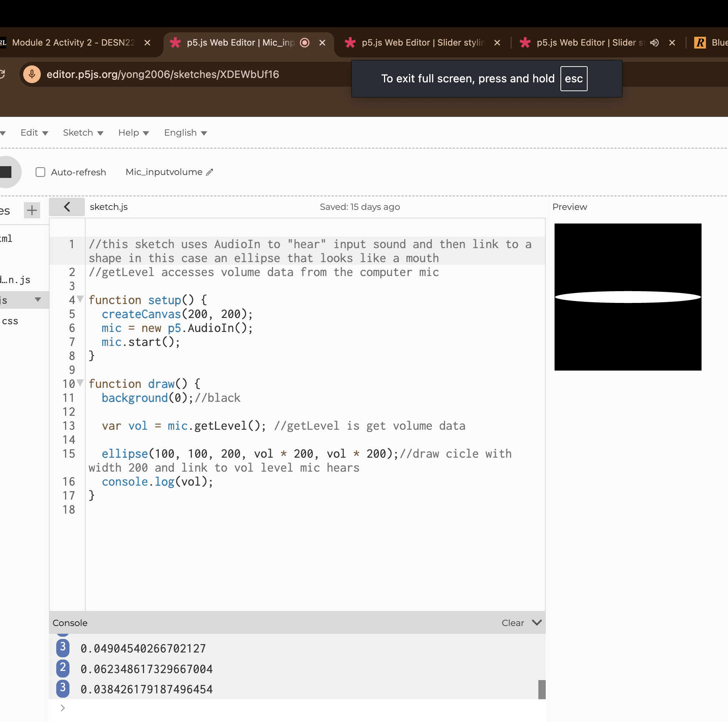Close the Module 2 Activity 2 tab
This screenshot has width=728, height=722.
[147, 43]
